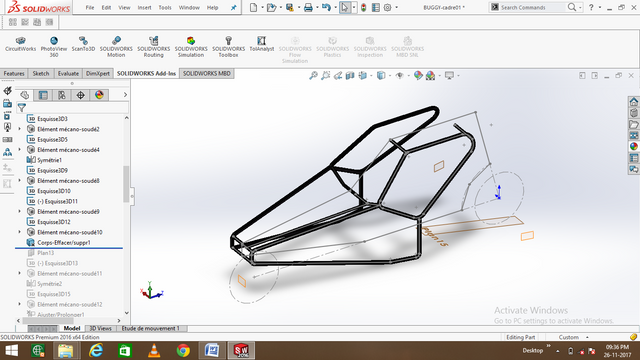
Task: Select Symétrie1 in feature tree
Action: coord(44,160)
